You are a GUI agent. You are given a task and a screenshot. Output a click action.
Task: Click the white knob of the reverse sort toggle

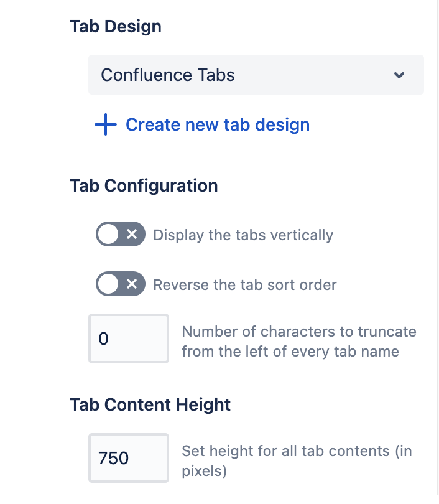pos(109,284)
